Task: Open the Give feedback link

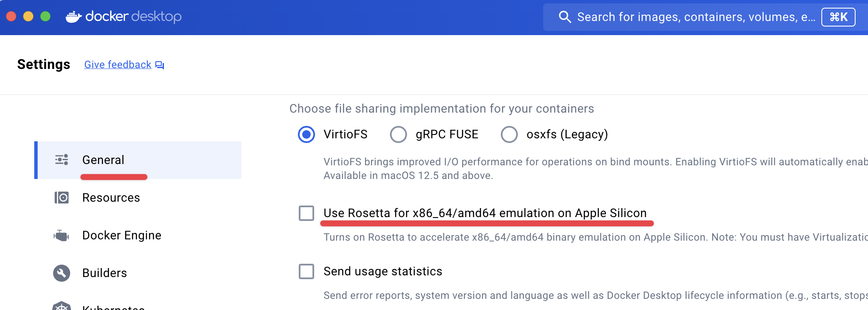Action: click(118, 65)
